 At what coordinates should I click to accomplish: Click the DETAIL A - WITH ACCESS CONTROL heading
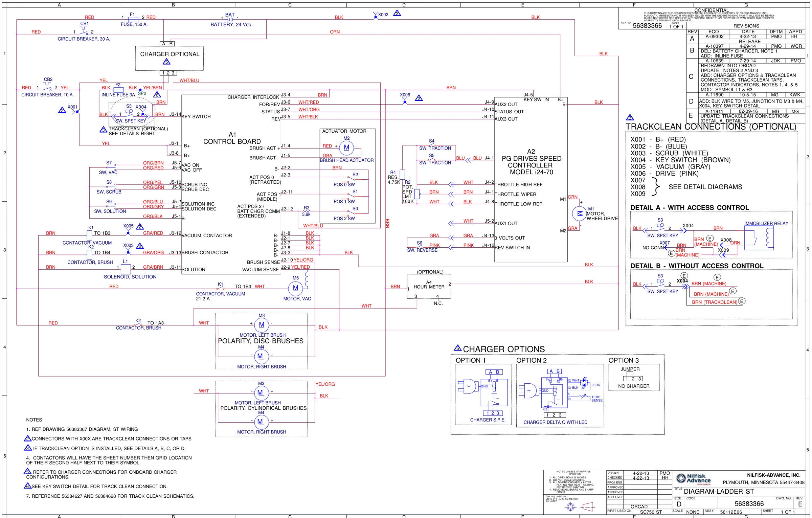pyautogui.click(x=690, y=207)
